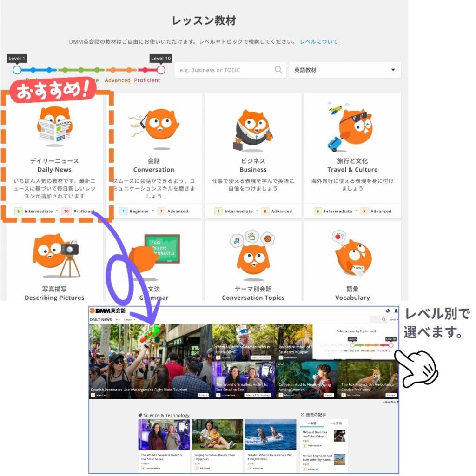The height and width of the screenshot is (476, 476).
Task: Click the Europe tag on the Fox Project tile
Action: pyautogui.click(x=391, y=395)
